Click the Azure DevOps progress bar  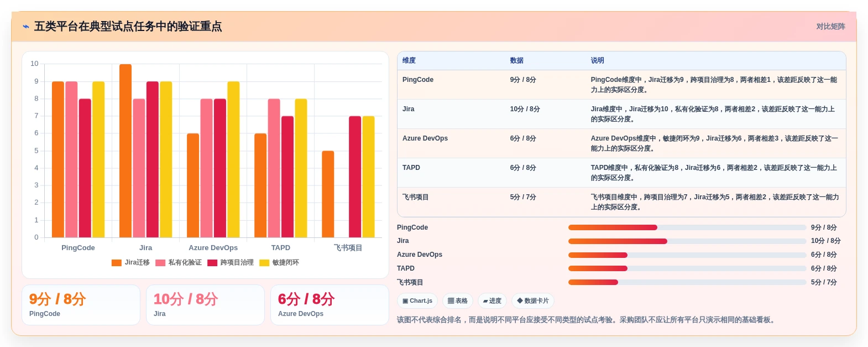[687, 255]
